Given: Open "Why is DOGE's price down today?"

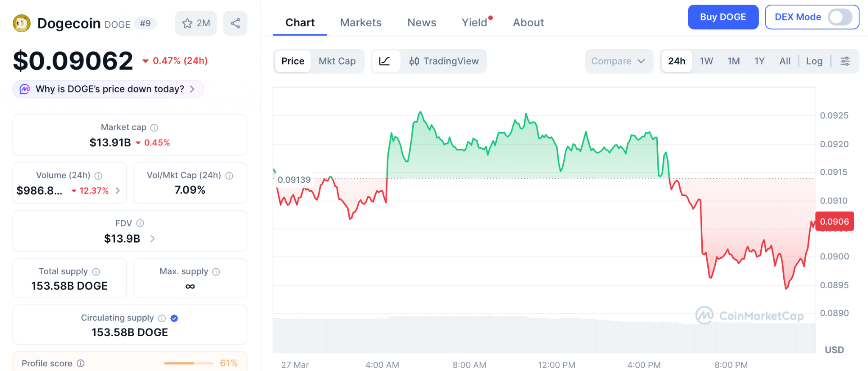Looking at the screenshot, I should click(108, 89).
